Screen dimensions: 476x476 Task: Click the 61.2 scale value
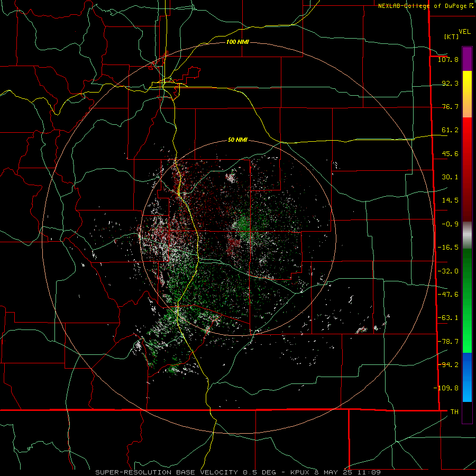pyautogui.click(x=450, y=130)
